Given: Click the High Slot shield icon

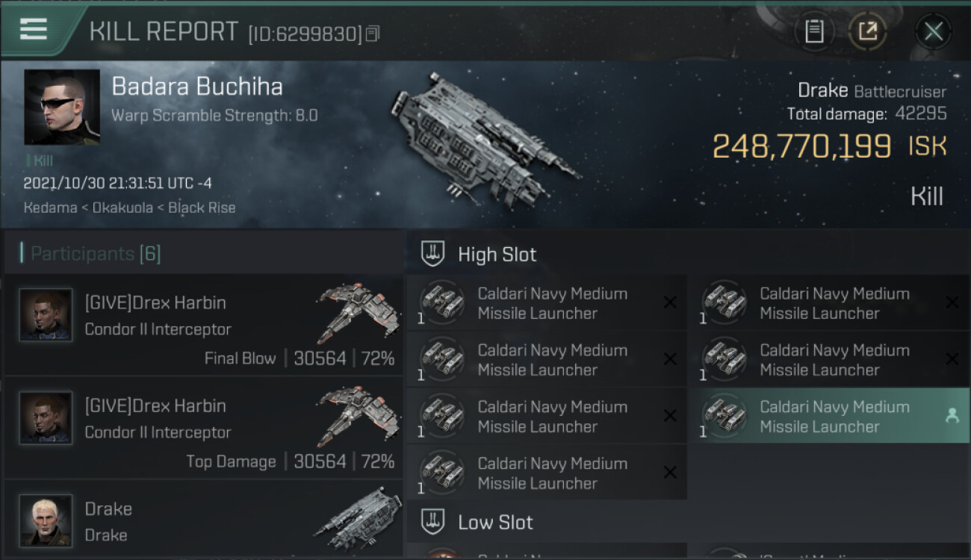Looking at the screenshot, I should tap(432, 254).
